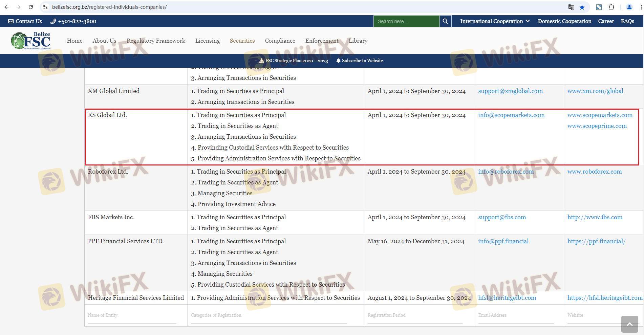Click the Name of Entity filter field
644x335 pixels.
132,315
